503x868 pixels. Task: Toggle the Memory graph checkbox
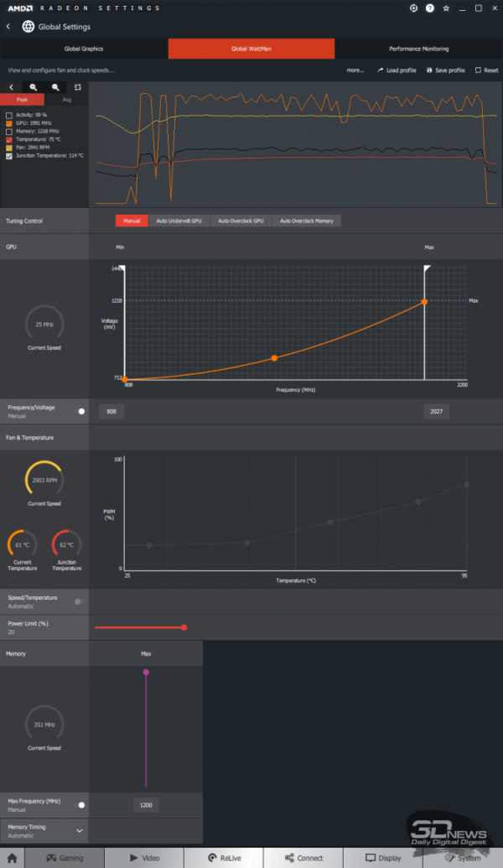pos(9,132)
